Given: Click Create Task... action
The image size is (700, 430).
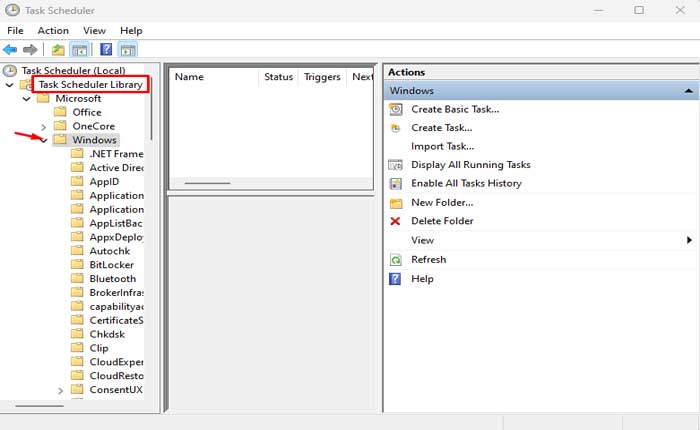Looking at the screenshot, I should pos(442,128).
